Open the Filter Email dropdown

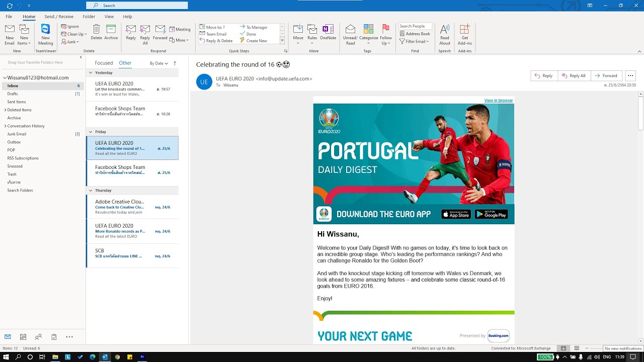414,41
